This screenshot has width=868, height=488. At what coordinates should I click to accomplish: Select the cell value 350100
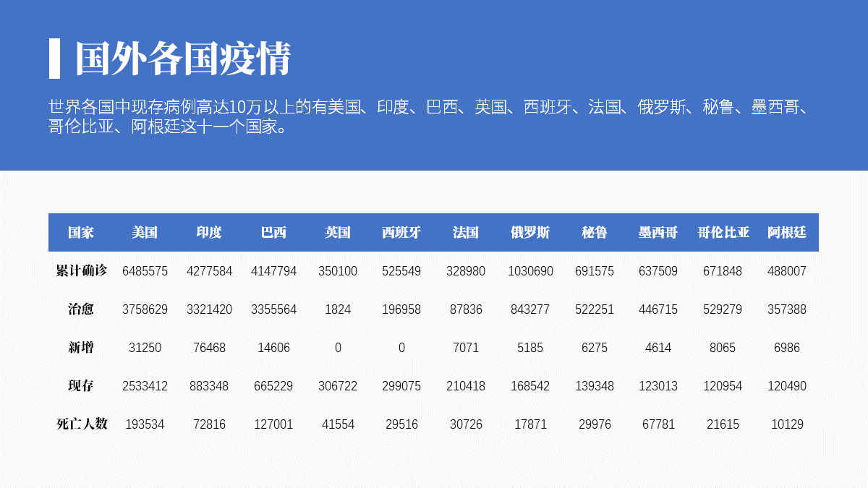point(338,271)
